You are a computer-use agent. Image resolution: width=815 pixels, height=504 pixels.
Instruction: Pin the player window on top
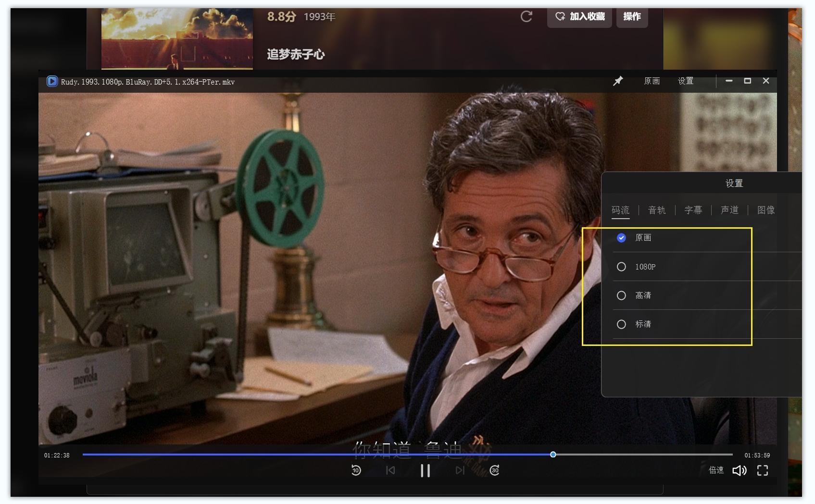618,81
